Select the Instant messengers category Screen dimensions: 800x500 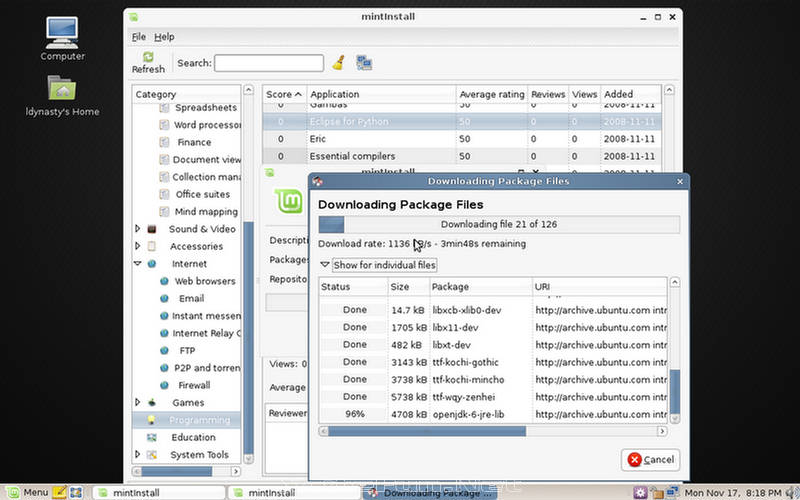click(206, 316)
